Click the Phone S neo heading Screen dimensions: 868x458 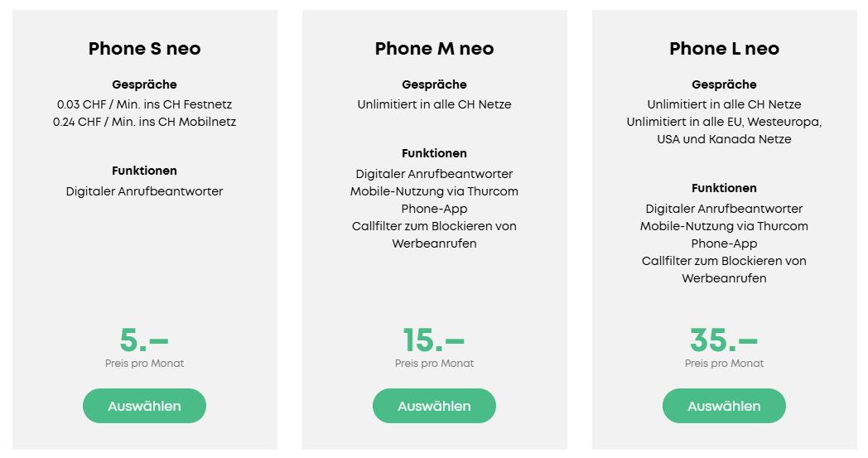[x=144, y=49]
